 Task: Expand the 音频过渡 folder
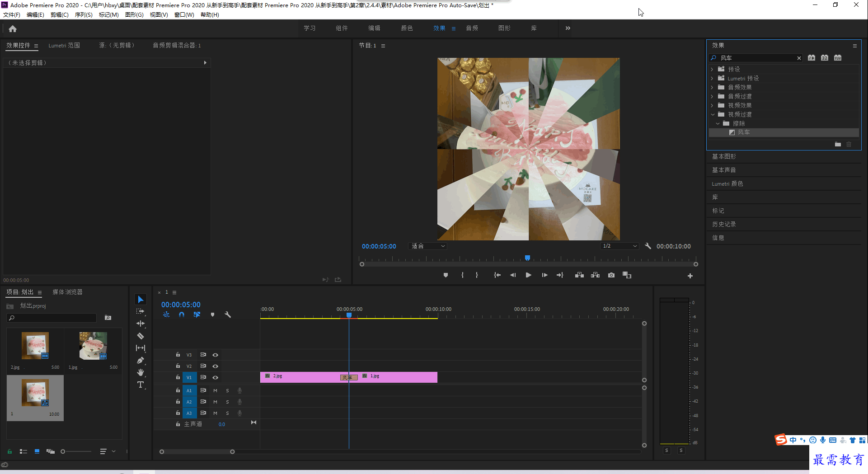(x=712, y=96)
